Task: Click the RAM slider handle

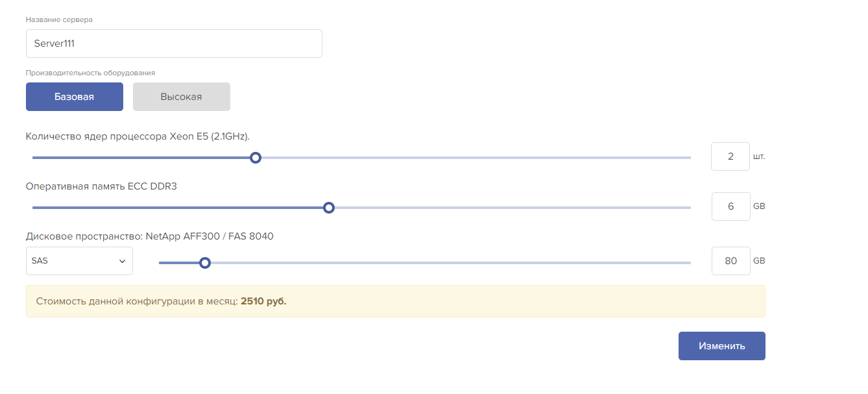Action: pos(329,208)
